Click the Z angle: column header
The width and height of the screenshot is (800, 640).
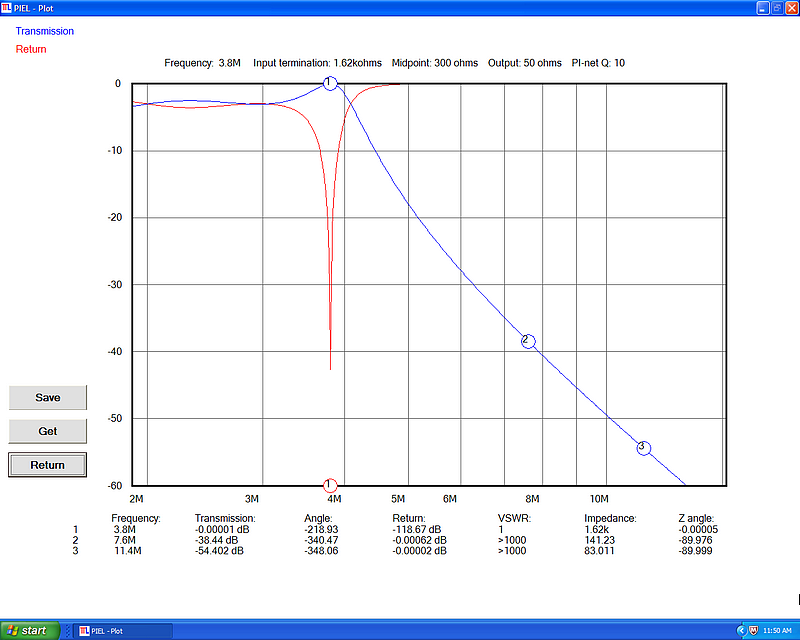point(696,518)
